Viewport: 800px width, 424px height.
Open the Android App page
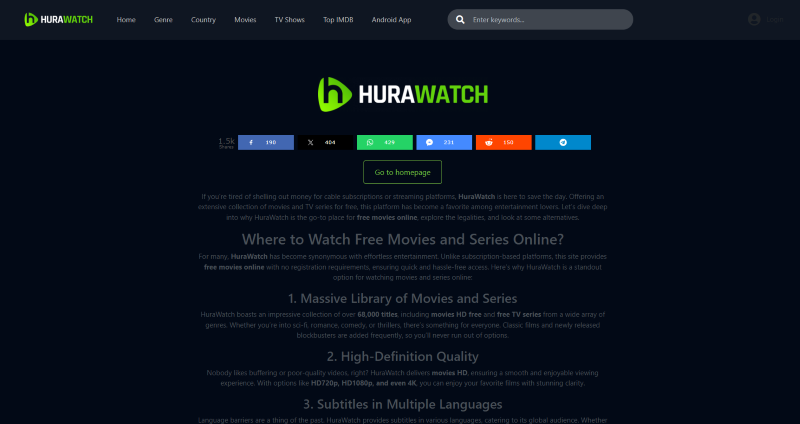click(391, 20)
